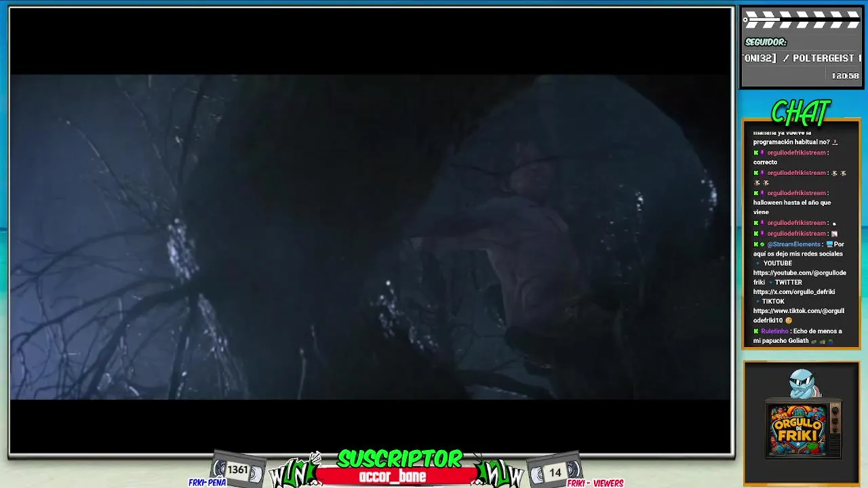The width and height of the screenshot is (868, 488).
Task: Click the Ruletinho username in chat
Action: (x=774, y=331)
